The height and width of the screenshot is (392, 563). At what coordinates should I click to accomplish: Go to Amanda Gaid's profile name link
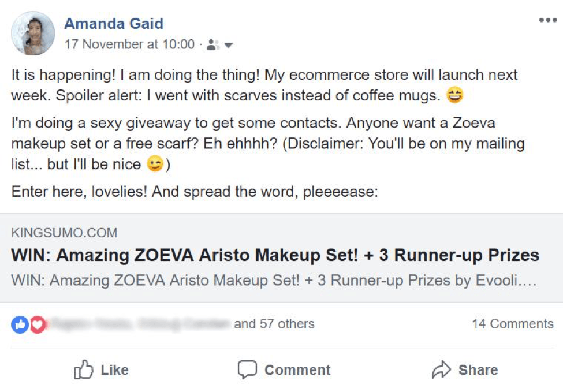click(114, 24)
